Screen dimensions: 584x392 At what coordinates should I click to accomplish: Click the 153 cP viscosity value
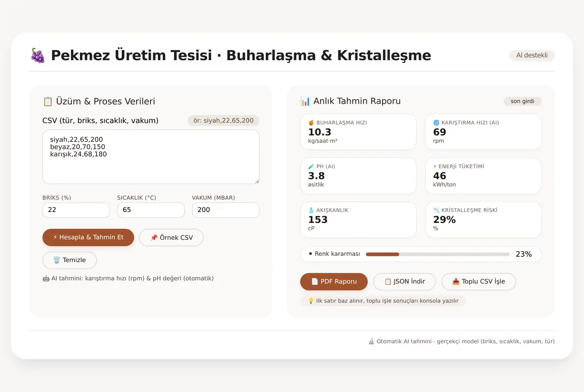point(318,220)
